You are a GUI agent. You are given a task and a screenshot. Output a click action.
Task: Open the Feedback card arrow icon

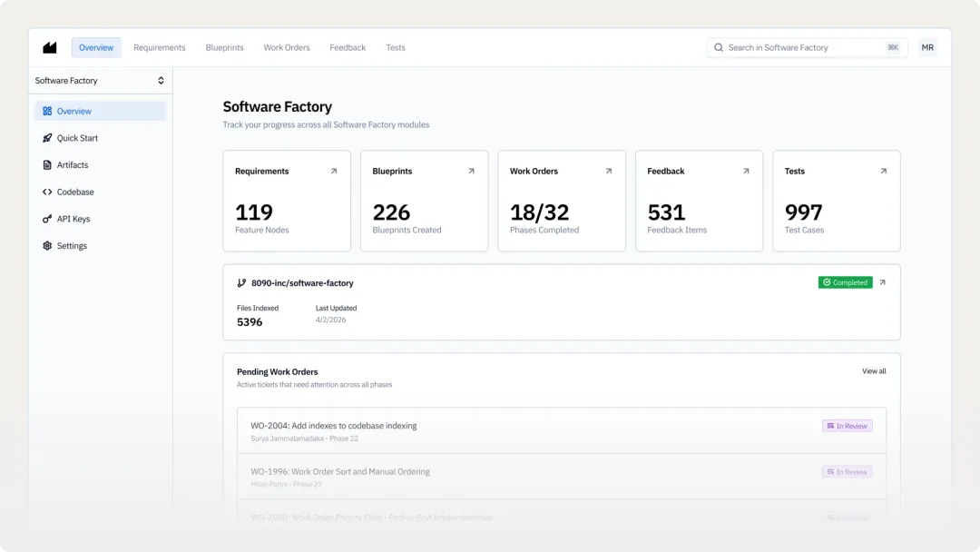pyautogui.click(x=746, y=171)
